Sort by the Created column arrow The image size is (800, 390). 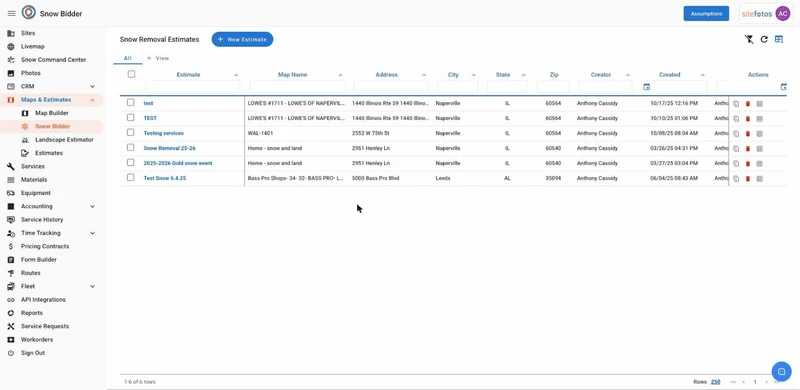(x=703, y=75)
